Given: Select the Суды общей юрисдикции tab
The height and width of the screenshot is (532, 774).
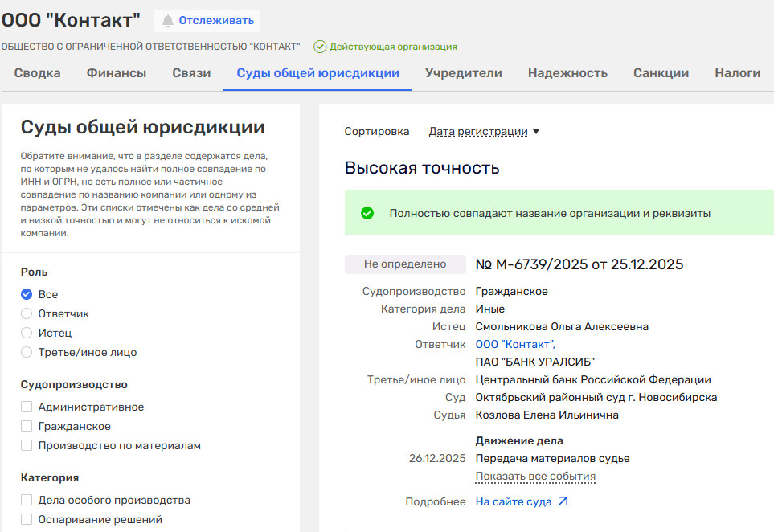Looking at the screenshot, I should [x=318, y=73].
